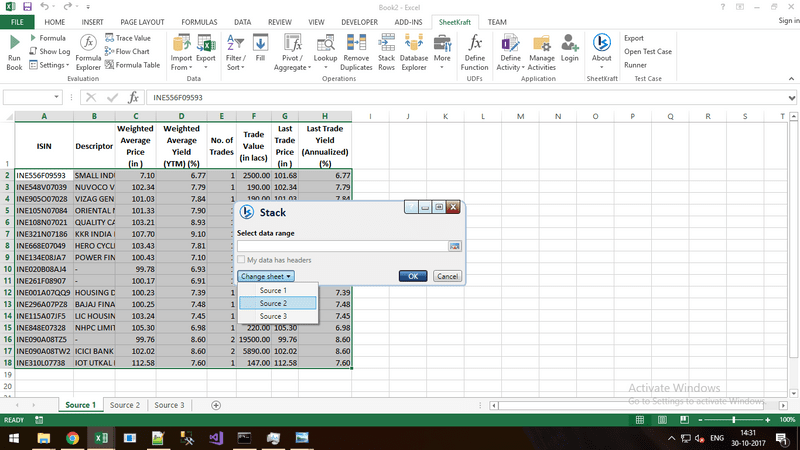
Task: Click Define Function
Action: click(474, 53)
